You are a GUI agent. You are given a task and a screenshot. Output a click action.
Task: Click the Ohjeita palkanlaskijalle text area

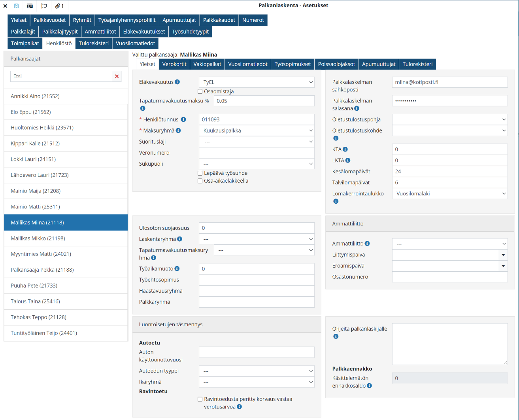coord(450,344)
